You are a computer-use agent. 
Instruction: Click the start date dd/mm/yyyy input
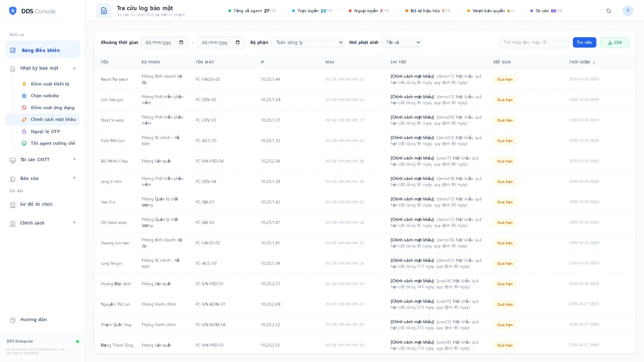165,43
